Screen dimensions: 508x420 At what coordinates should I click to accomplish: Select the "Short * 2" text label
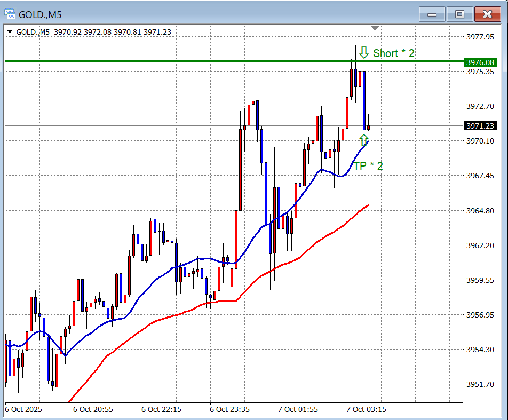pos(393,53)
